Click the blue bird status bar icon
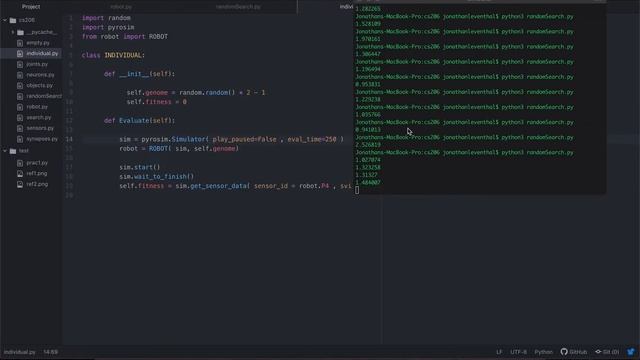This screenshot has height=360, width=640. tap(631, 352)
